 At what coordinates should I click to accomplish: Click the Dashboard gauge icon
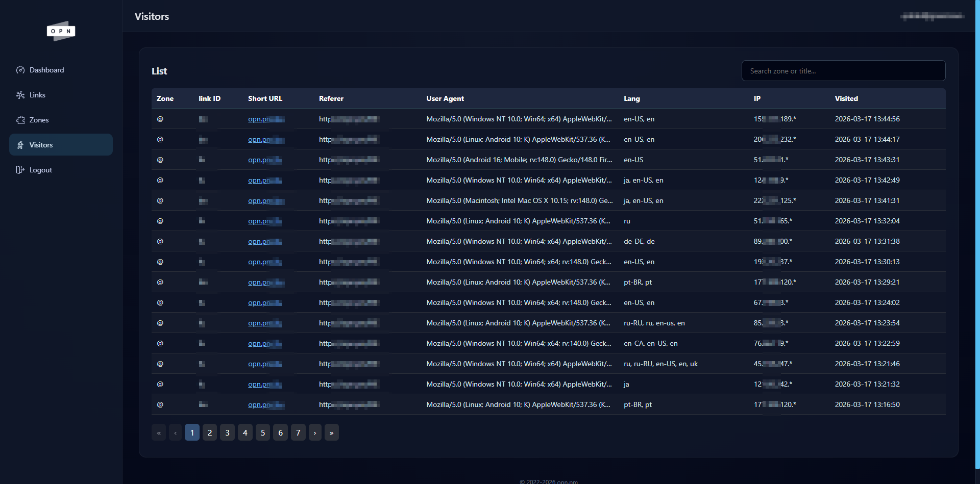tap(20, 70)
